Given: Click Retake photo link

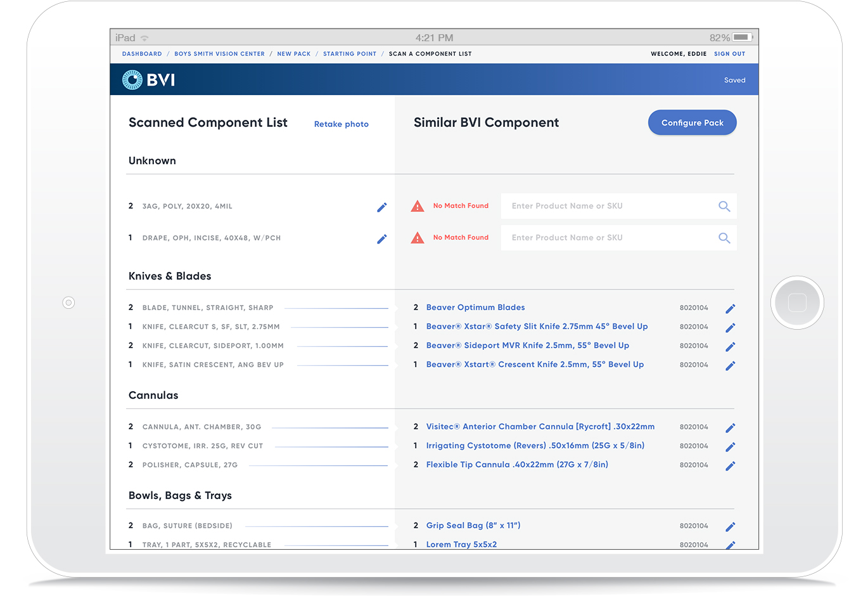Looking at the screenshot, I should [341, 124].
